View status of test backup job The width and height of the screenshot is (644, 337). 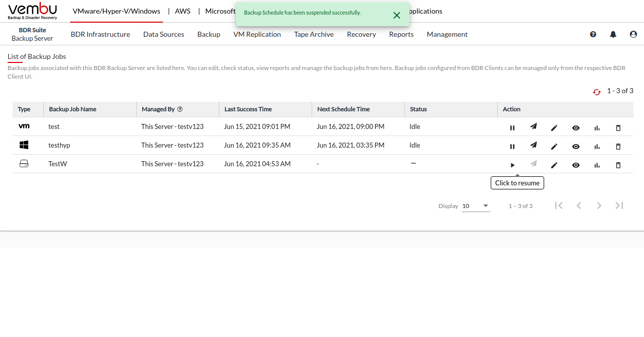(575, 128)
